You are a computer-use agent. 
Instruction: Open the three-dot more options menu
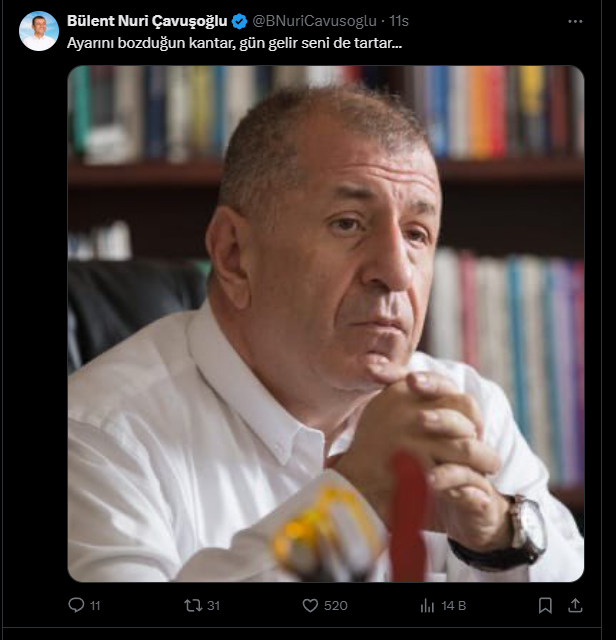click(575, 21)
